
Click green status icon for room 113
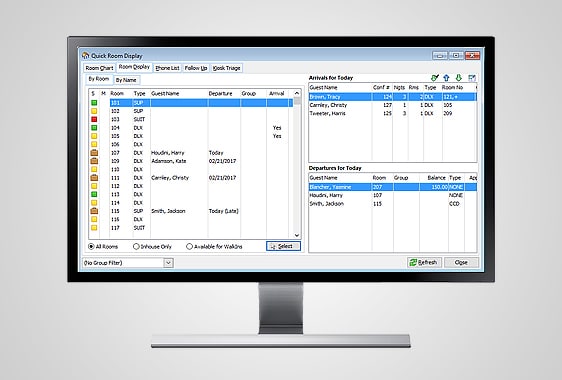[x=94, y=194]
